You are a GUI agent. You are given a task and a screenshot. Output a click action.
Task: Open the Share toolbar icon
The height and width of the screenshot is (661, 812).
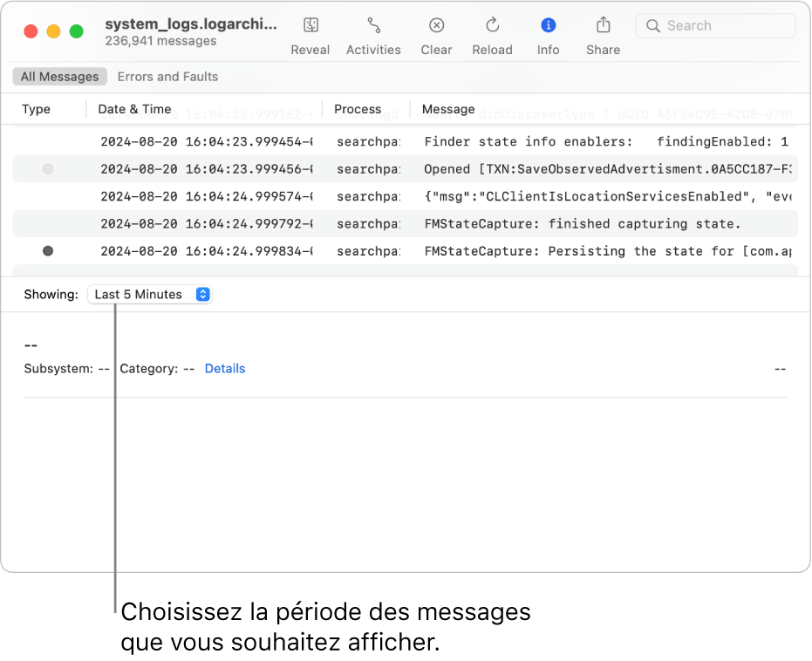(604, 24)
